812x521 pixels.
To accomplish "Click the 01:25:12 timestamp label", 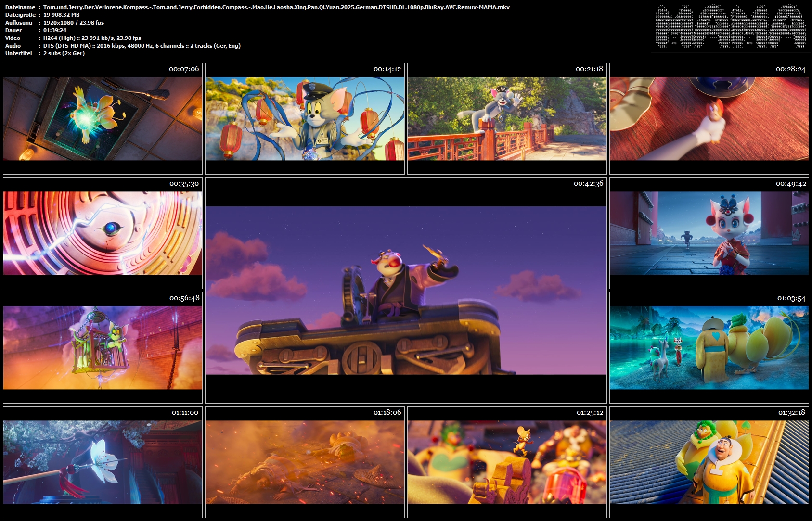I will (x=590, y=413).
